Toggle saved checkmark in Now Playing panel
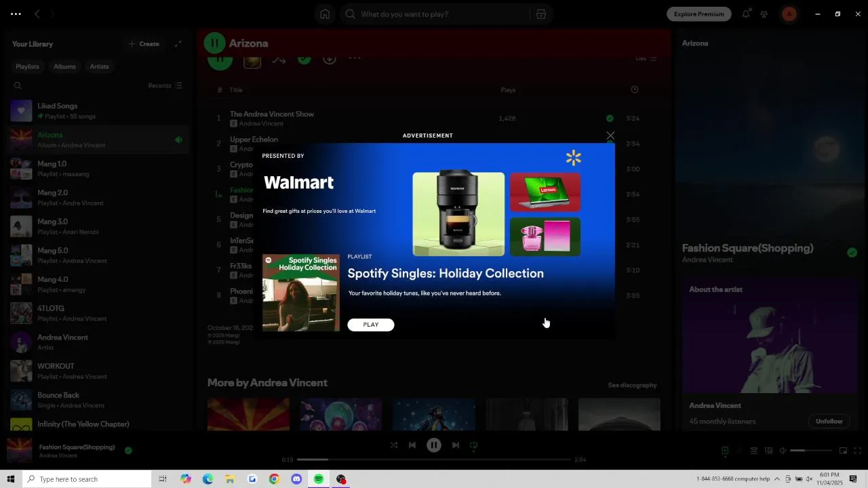Image resolution: width=868 pixels, height=488 pixels. [852, 253]
